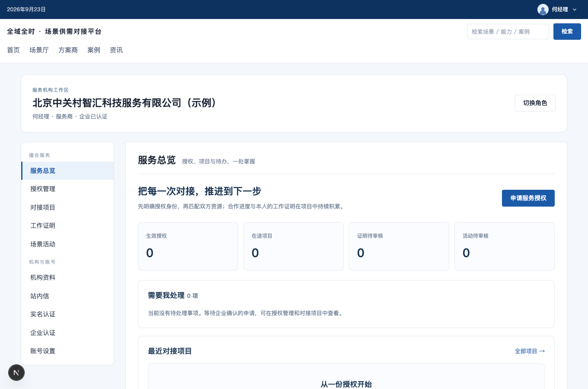Screen dimensions: 588x389
Task: Expand the 何经理 account dropdown chevron
Action: [x=575, y=10]
